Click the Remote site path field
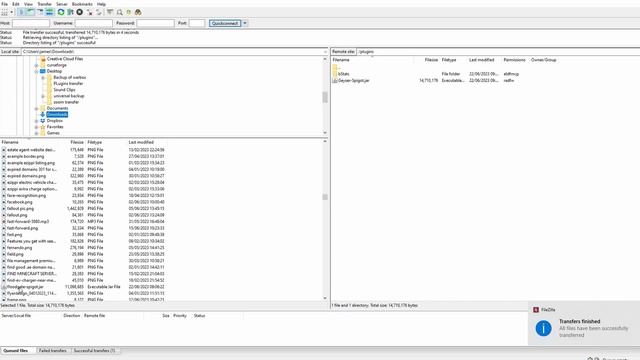The height and width of the screenshot is (360, 640). coord(498,52)
